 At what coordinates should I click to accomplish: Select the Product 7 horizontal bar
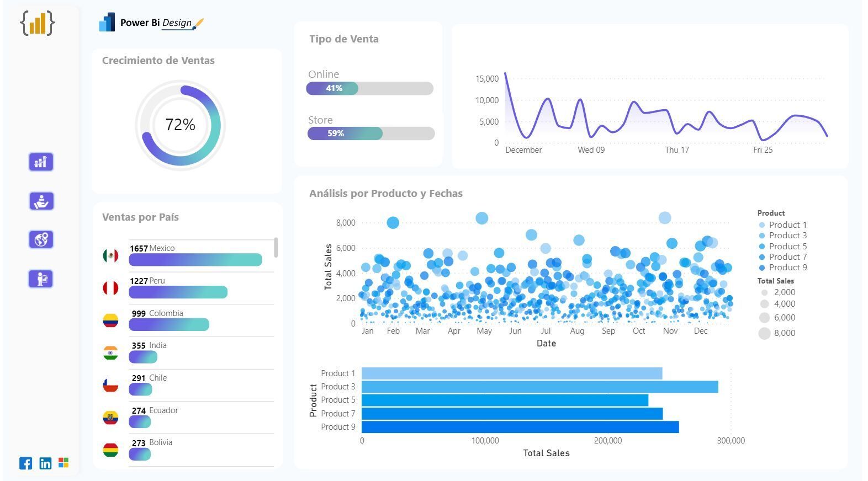(x=512, y=414)
